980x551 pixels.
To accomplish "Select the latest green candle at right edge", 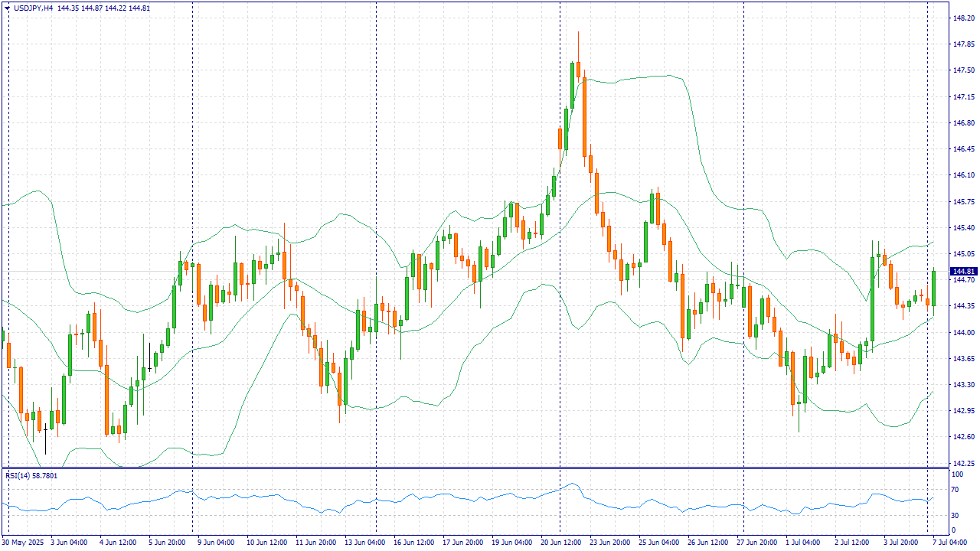I will [934, 289].
